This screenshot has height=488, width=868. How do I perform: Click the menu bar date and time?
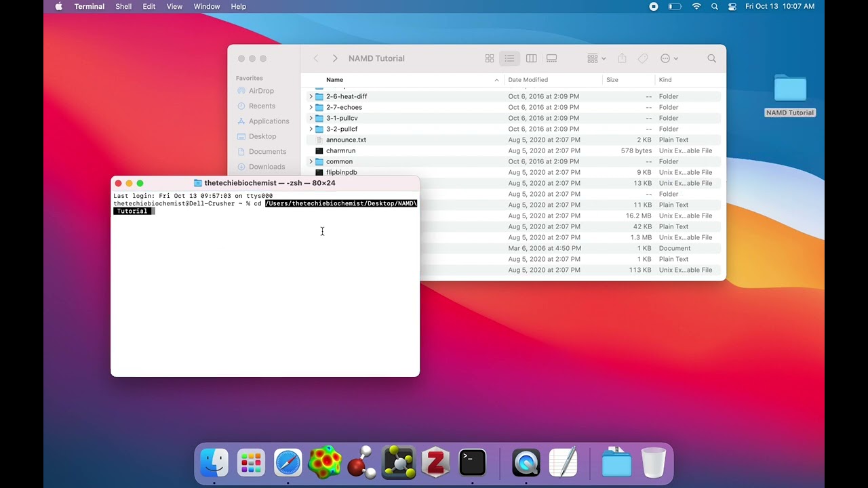coord(780,6)
